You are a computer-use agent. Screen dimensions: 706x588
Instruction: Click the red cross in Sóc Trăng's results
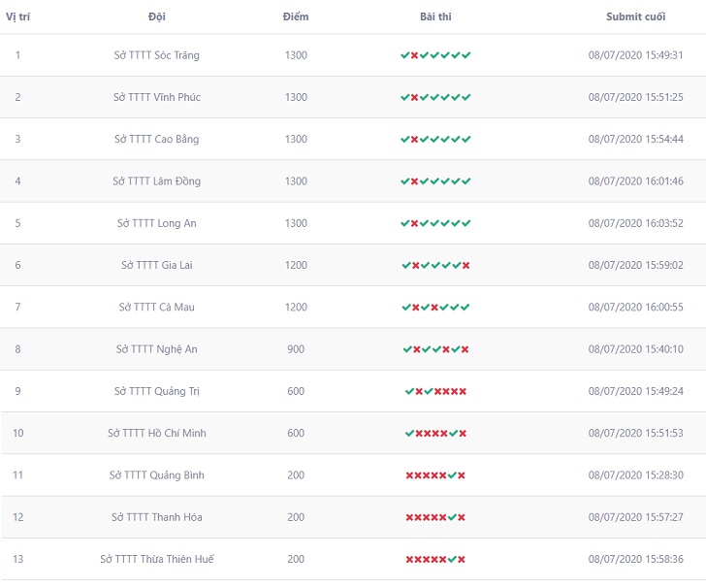pyautogui.click(x=415, y=55)
